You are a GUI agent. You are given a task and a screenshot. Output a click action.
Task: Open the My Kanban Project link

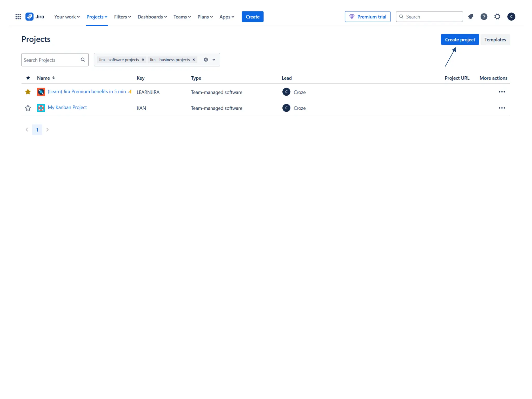point(67,107)
